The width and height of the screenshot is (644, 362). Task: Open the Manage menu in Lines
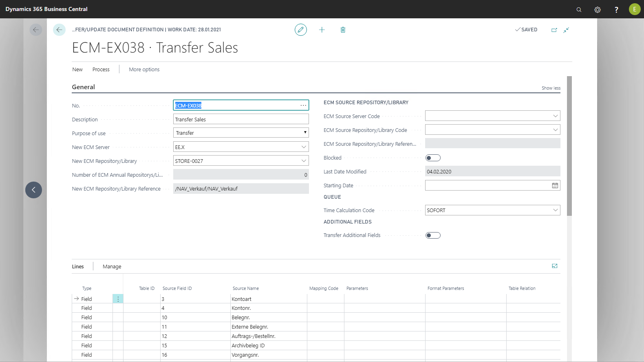pyautogui.click(x=112, y=267)
